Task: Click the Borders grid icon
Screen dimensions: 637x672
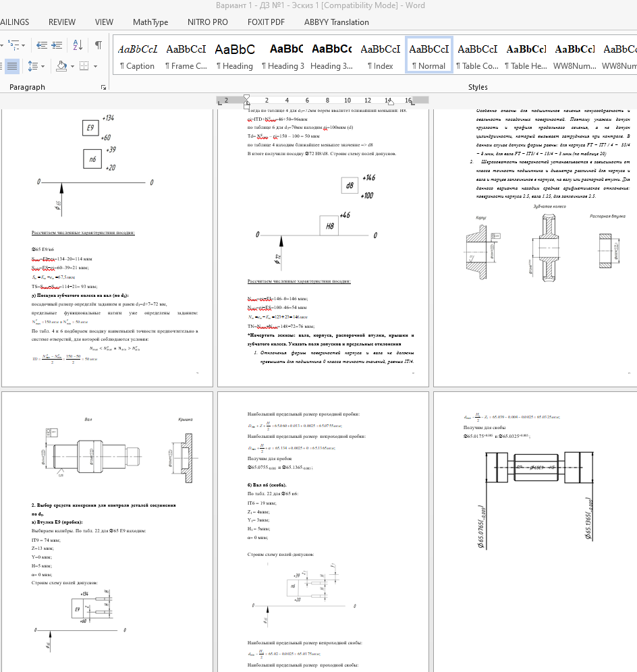Action: coord(84,66)
